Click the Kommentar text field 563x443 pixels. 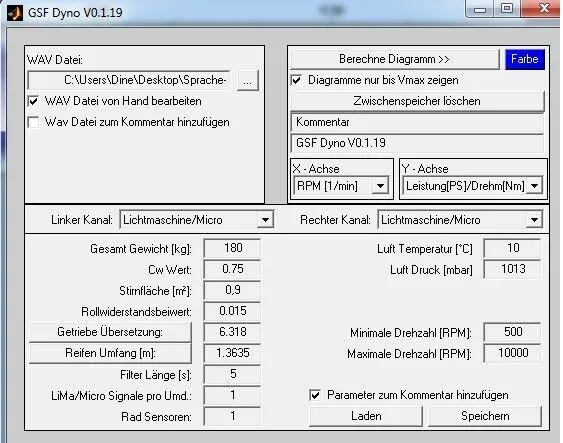click(x=417, y=122)
